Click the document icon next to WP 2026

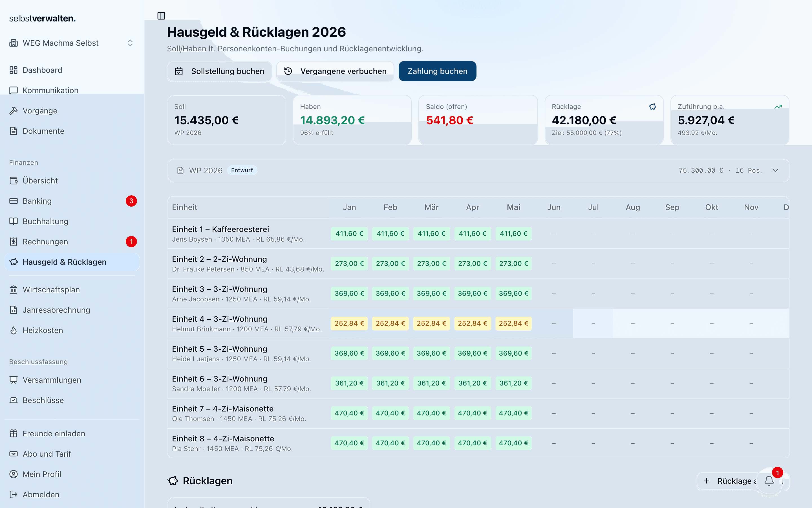180,171
